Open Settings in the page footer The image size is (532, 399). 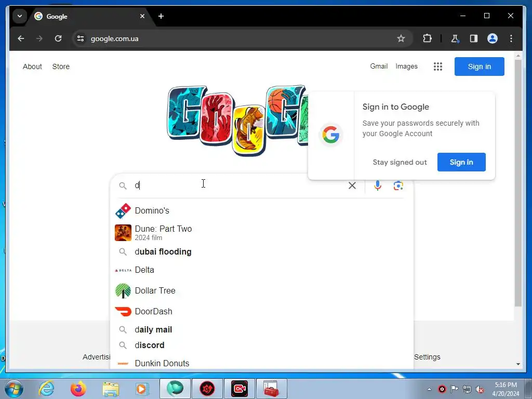pos(427,357)
